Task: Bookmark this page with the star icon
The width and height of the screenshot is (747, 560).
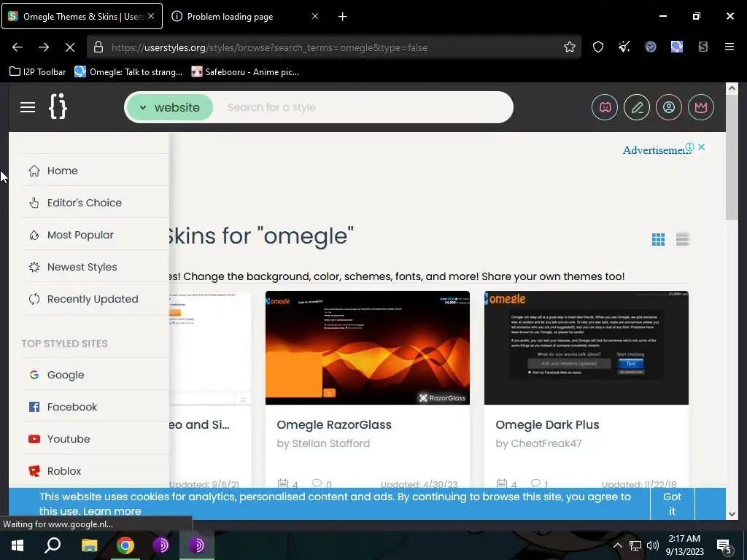Action: coord(569,47)
